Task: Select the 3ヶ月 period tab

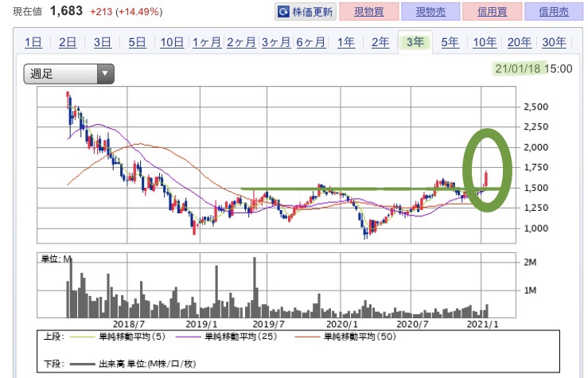Action: click(x=275, y=43)
